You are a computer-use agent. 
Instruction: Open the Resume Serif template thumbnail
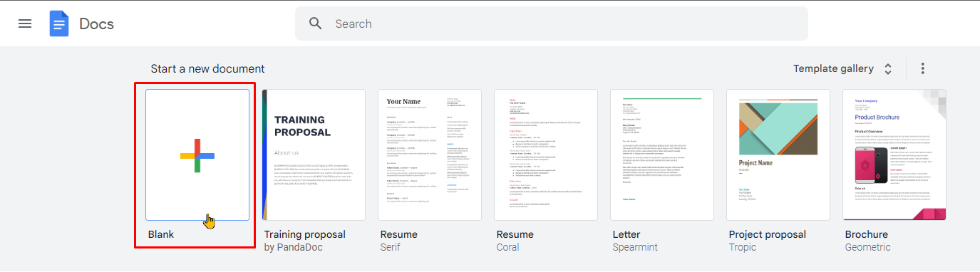430,155
